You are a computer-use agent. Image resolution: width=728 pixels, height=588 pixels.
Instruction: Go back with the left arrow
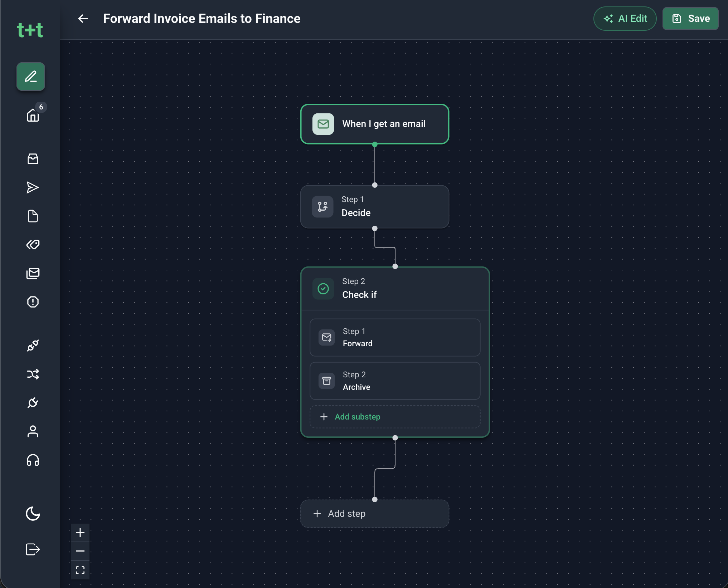(83, 19)
